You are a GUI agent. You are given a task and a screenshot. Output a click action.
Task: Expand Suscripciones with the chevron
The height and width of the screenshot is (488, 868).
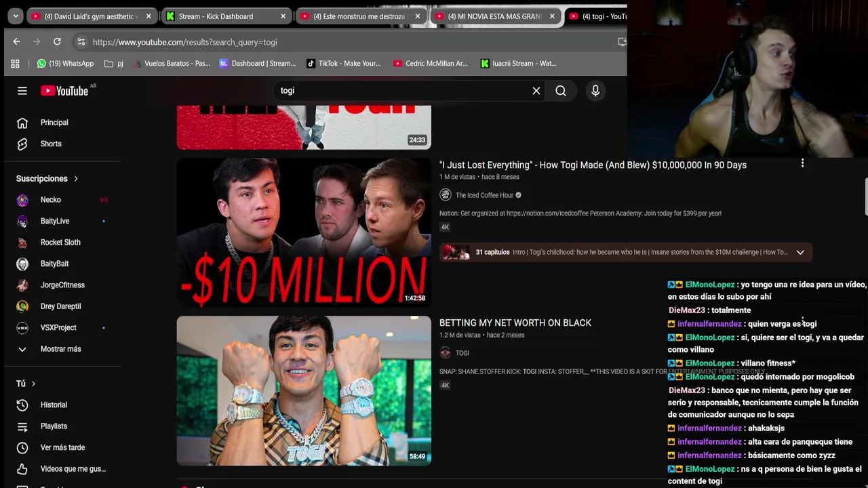tap(76, 179)
